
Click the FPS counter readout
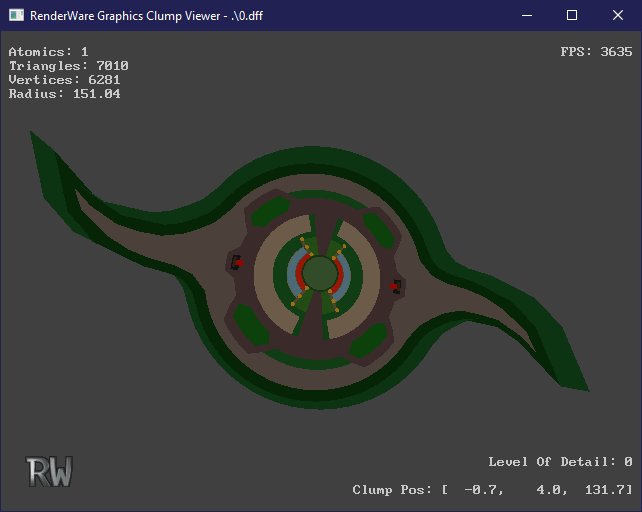tap(596, 52)
